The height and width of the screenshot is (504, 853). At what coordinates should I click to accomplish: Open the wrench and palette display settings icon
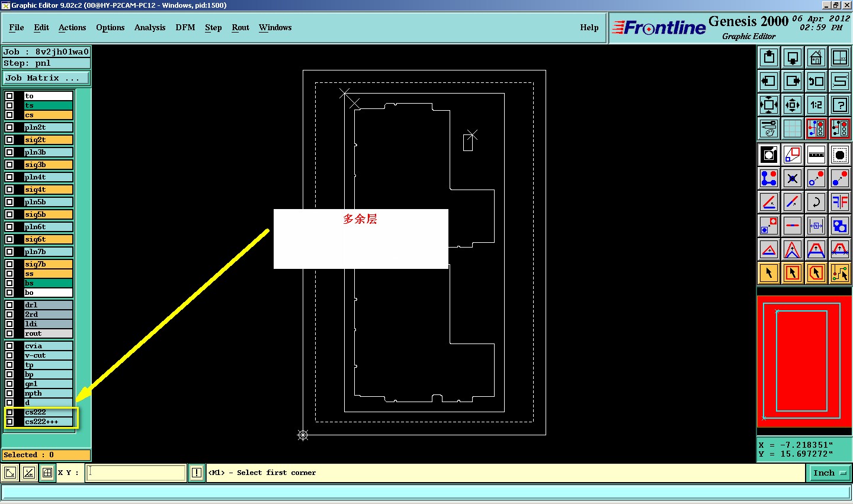tap(769, 129)
